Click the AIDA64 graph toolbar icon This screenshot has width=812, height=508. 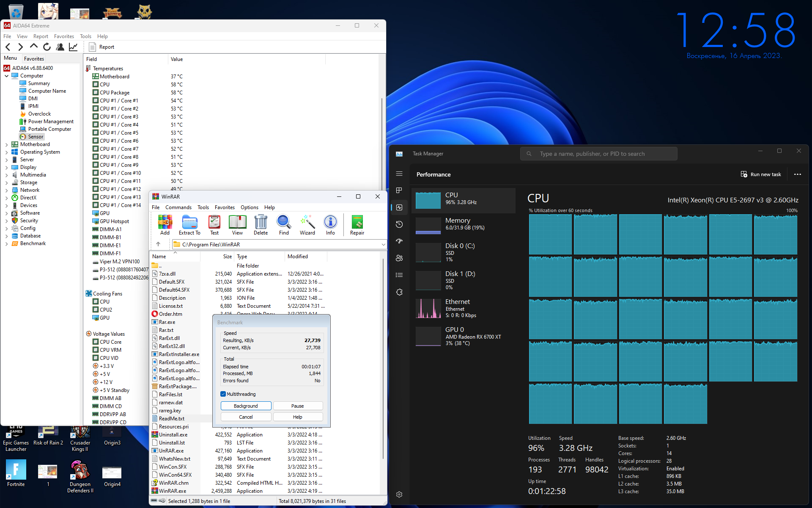(73, 47)
